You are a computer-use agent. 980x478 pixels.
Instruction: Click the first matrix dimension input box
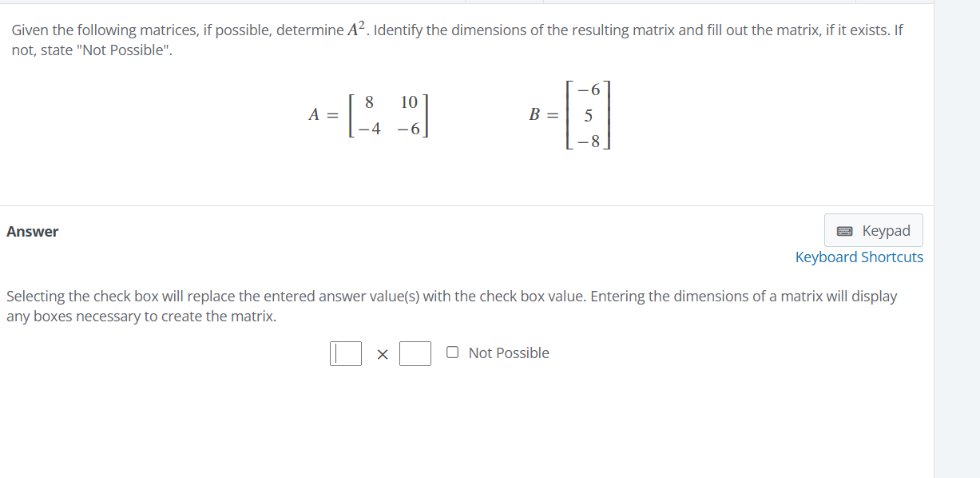pos(345,353)
